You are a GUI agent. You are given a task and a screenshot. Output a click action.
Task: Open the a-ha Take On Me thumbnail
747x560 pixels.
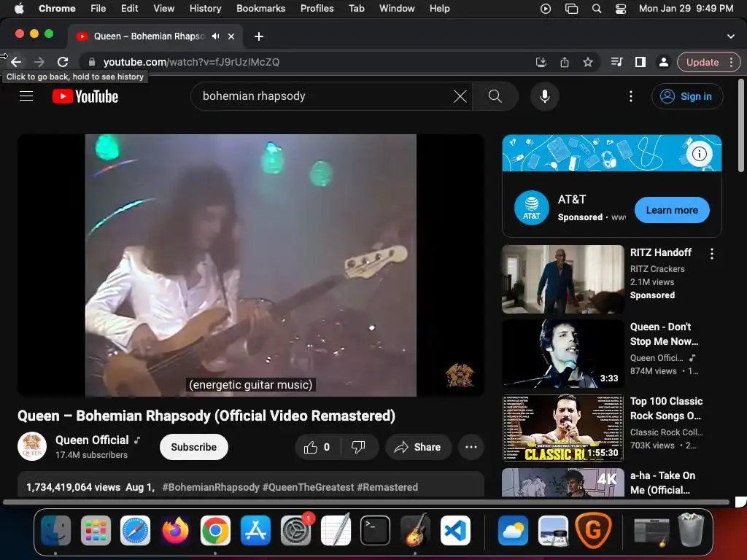(562, 482)
